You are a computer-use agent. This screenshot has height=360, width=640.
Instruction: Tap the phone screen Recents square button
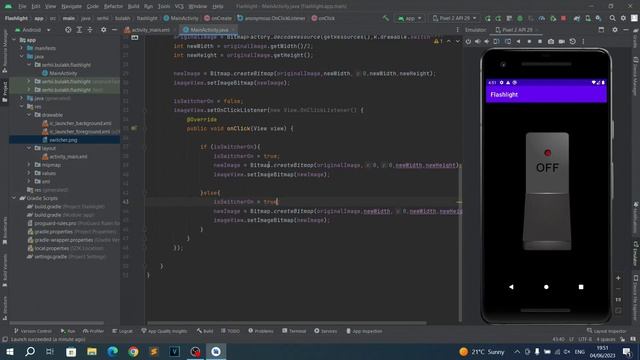click(x=581, y=287)
